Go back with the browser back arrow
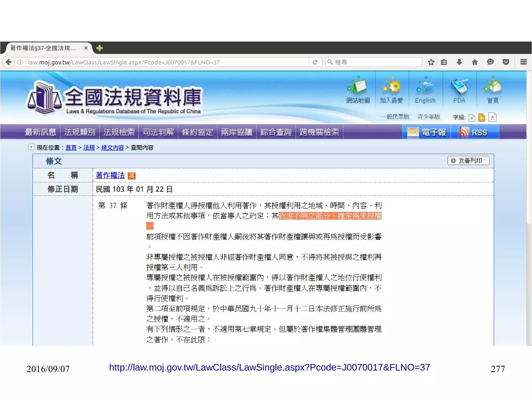Screen dimensions: 532x399 9,62
